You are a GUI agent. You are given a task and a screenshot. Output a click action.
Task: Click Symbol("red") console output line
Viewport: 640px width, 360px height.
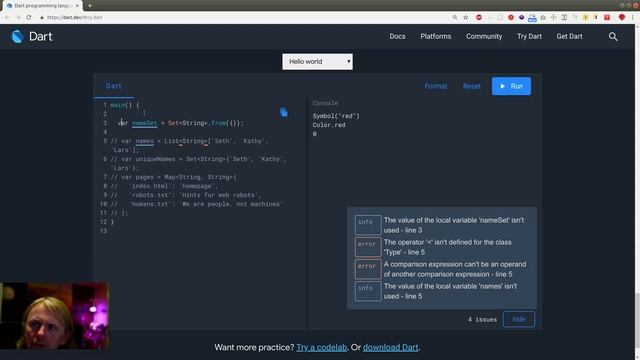[x=336, y=116]
